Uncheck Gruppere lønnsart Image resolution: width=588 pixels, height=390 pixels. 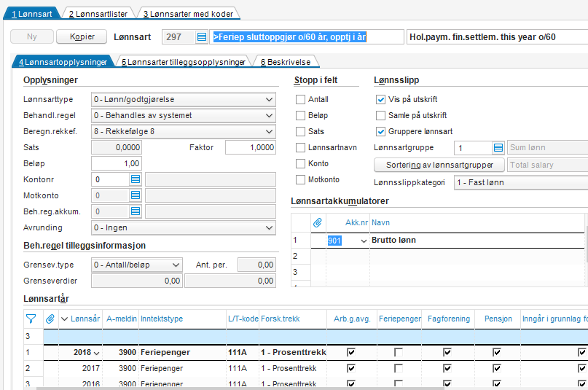(380, 132)
